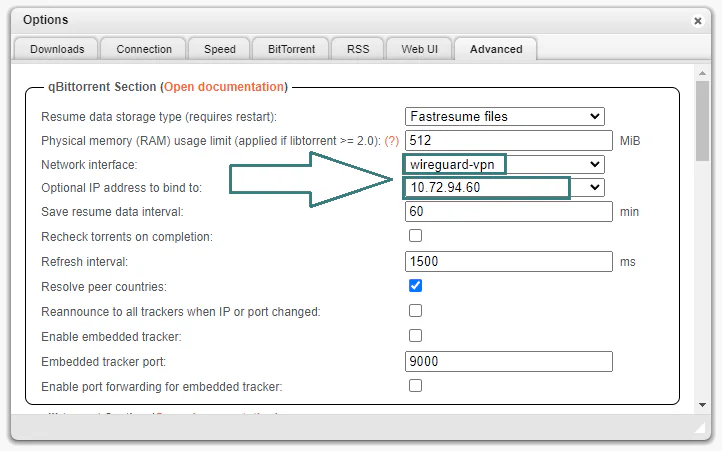722x451 pixels.
Task: Open the Connection tab
Action: point(144,49)
